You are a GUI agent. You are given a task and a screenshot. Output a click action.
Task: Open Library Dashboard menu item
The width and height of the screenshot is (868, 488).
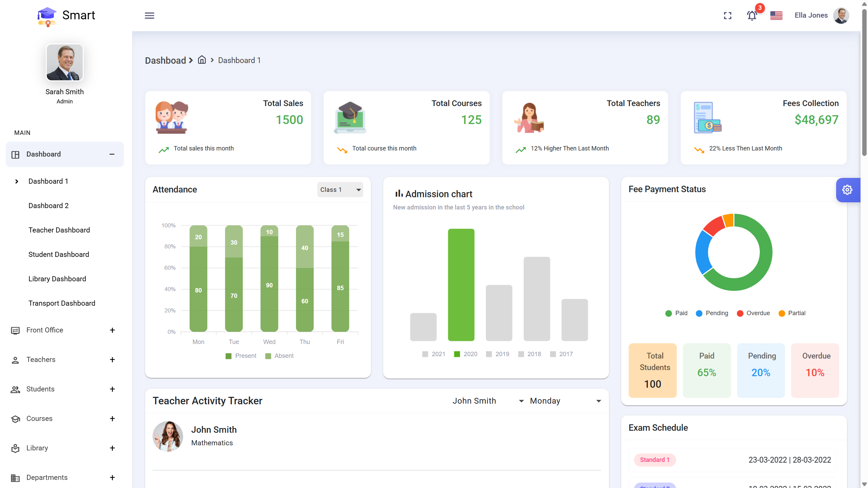[x=57, y=279]
